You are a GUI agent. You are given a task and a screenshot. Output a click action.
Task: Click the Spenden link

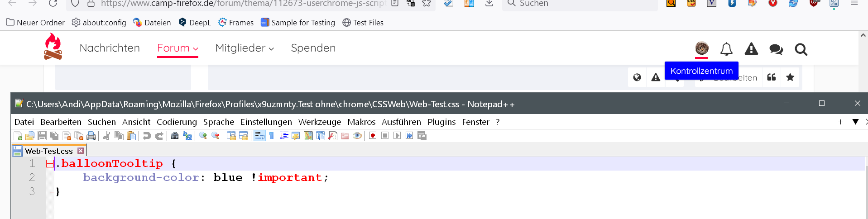[x=313, y=48]
